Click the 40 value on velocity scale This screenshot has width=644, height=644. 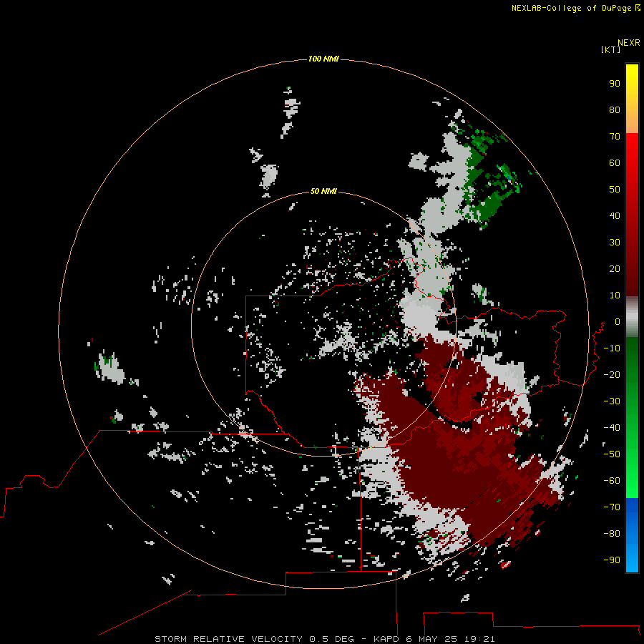615,216
